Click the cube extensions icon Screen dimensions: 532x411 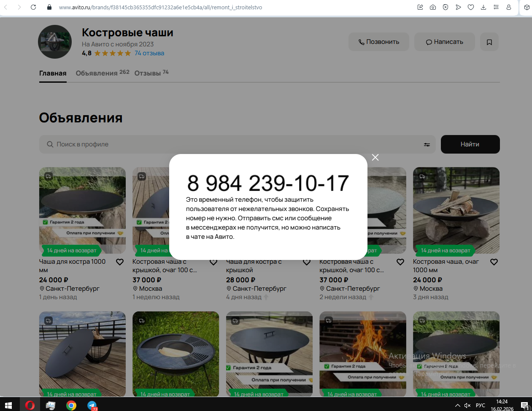click(x=527, y=7)
